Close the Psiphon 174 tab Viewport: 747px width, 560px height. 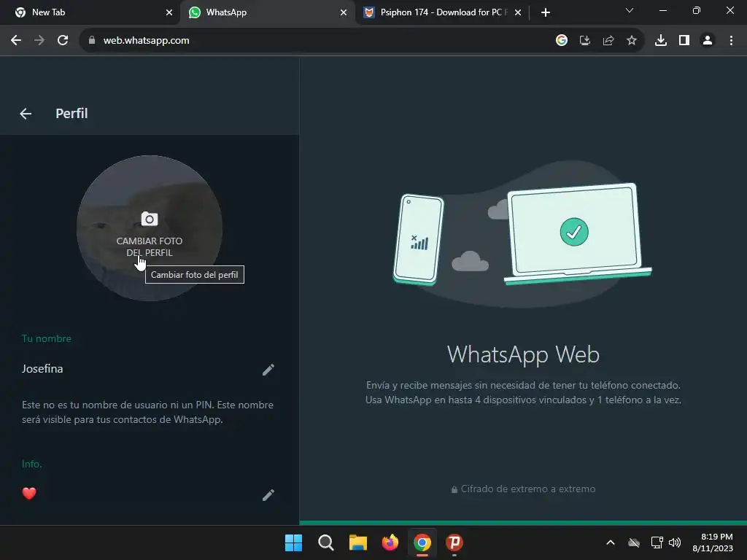(x=518, y=12)
